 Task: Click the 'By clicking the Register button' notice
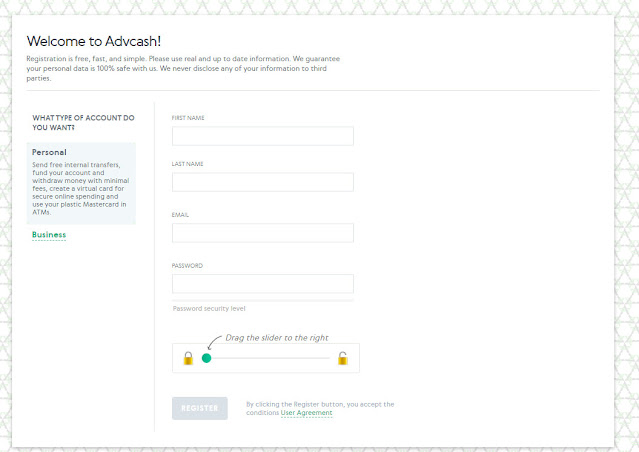(320, 408)
